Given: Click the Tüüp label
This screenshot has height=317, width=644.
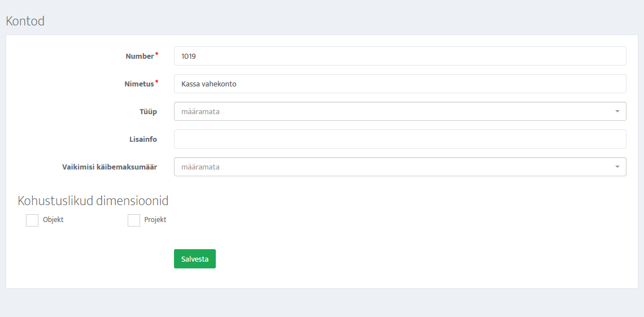Looking at the screenshot, I should [148, 112].
